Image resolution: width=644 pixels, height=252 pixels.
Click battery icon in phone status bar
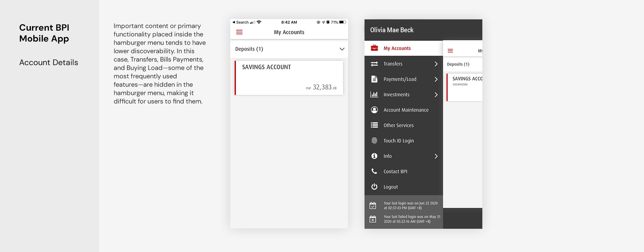[342, 22]
